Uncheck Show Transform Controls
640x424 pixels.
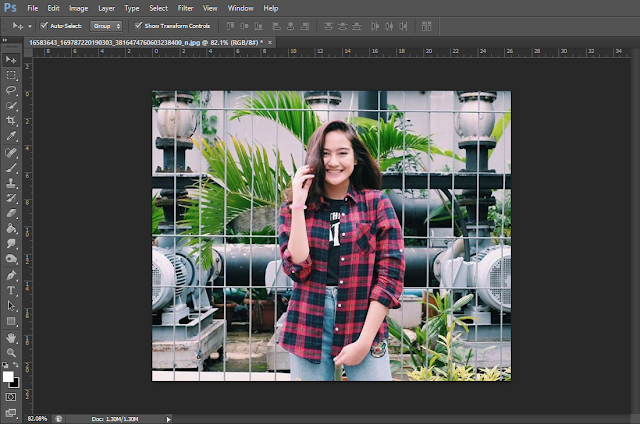[x=139, y=25]
